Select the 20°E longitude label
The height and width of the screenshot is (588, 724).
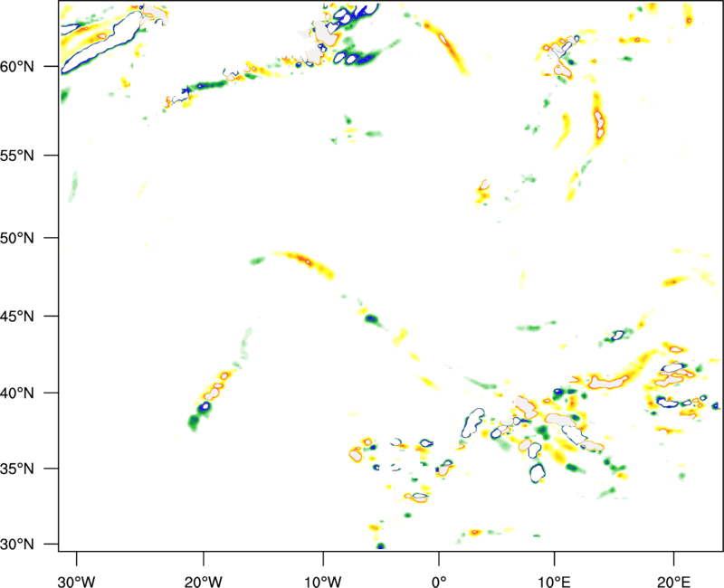673,582
